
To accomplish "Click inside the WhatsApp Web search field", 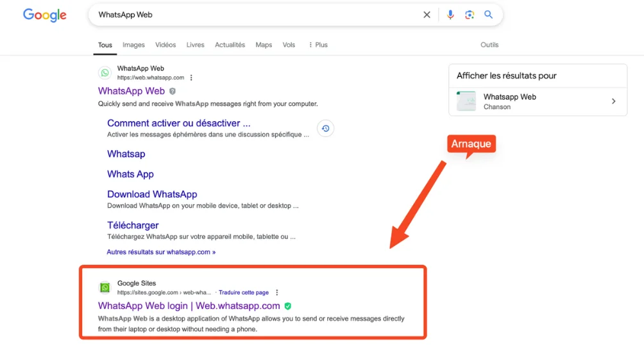I will pos(255,15).
